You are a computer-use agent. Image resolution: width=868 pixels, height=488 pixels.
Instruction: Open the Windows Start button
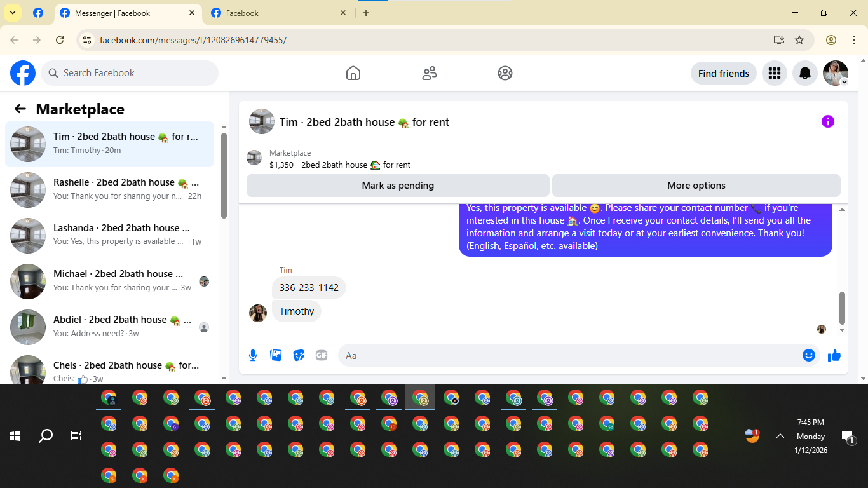[x=15, y=436]
